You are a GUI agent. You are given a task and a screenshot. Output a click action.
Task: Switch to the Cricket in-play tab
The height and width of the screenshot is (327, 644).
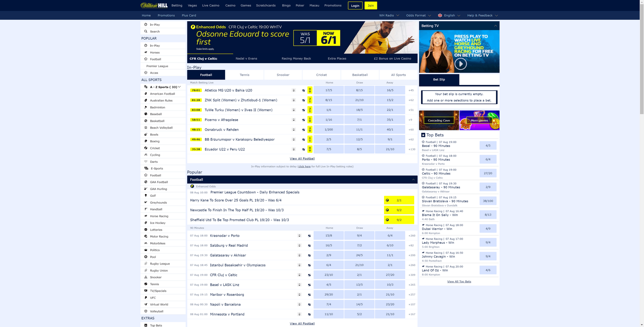pyautogui.click(x=321, y=75)
